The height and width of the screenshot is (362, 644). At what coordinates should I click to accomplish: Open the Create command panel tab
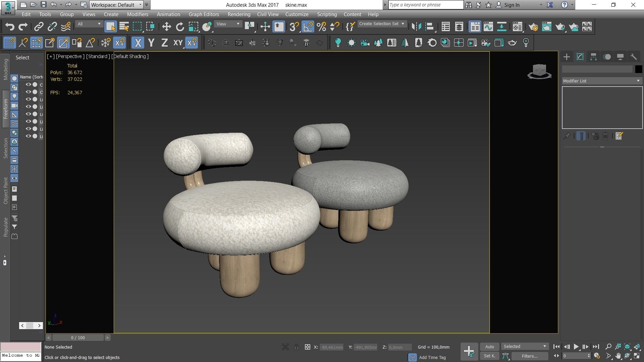point(567,57)
